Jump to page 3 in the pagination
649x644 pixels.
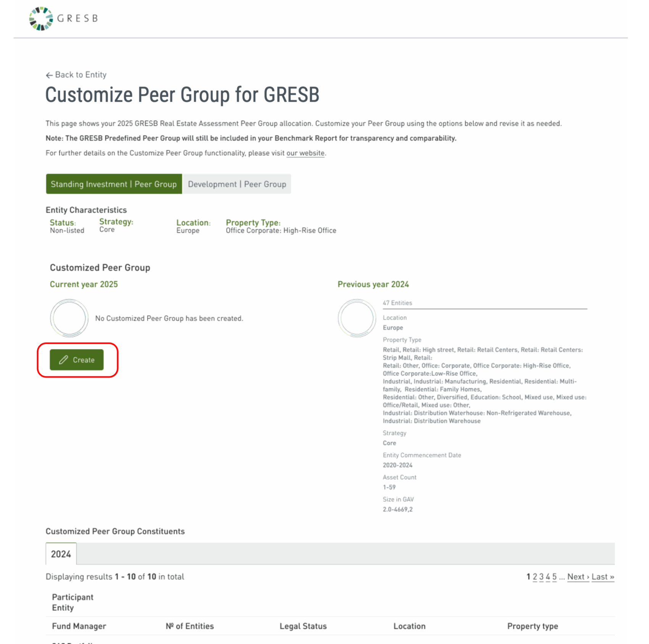[x=541, y=576]
